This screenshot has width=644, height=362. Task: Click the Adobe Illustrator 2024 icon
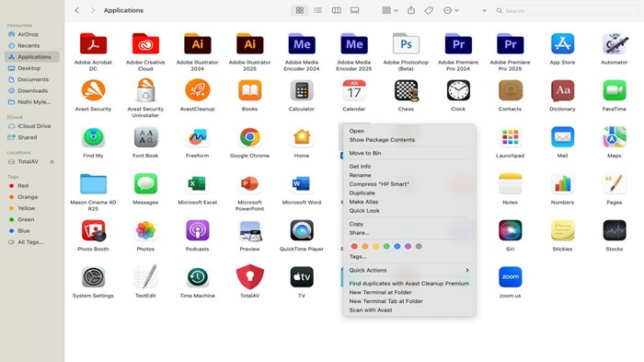[x=198, y=43]
